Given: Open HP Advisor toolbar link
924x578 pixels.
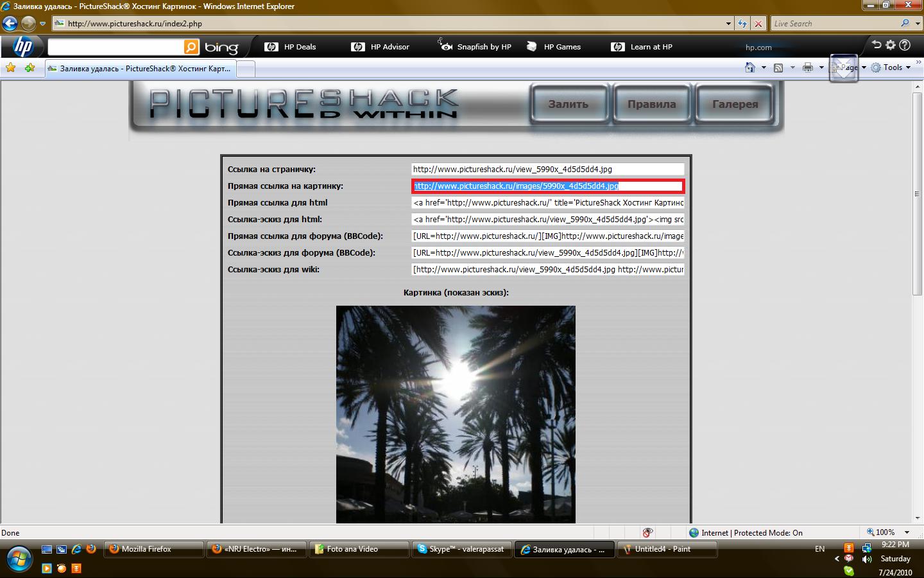Looking at the screenshot, I should [x=381, y=47].
